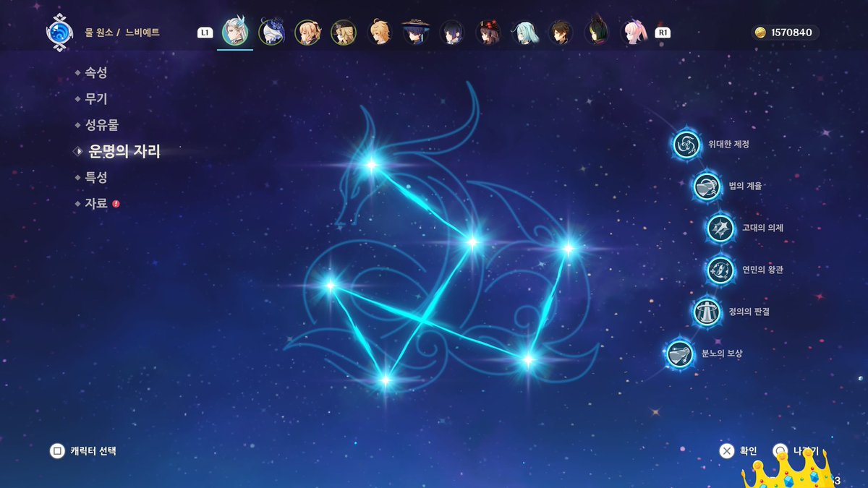868x488 pixels.
Task: Click the lowest star of the constellation
Action: 385,380
